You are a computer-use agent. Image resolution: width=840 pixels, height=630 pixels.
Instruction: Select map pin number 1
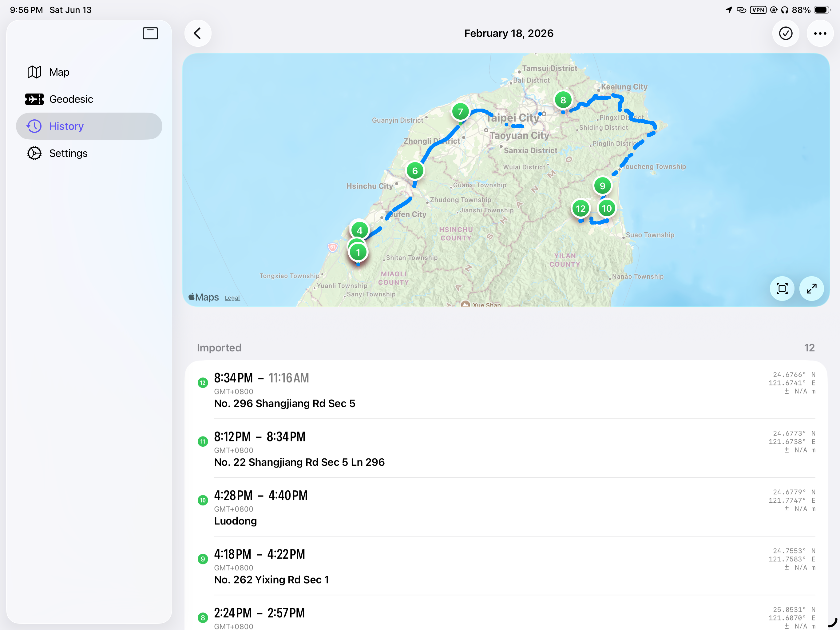(358, 252)
